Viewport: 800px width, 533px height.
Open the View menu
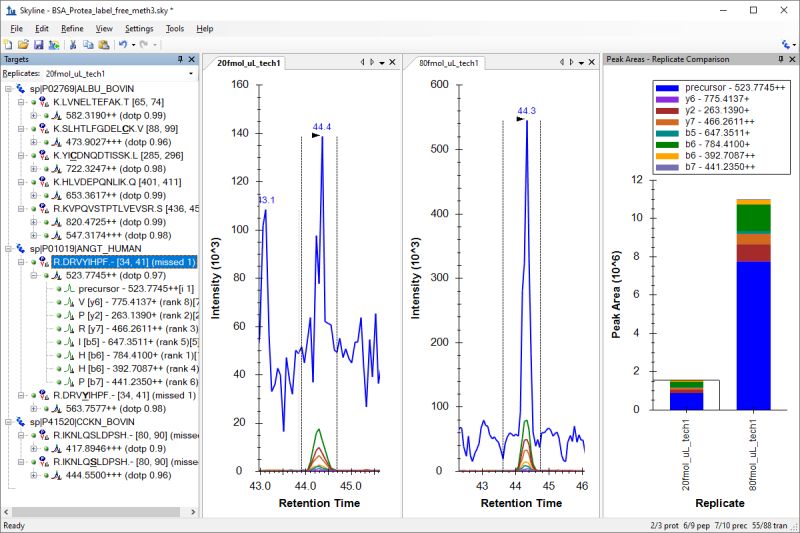pos(104,29)
